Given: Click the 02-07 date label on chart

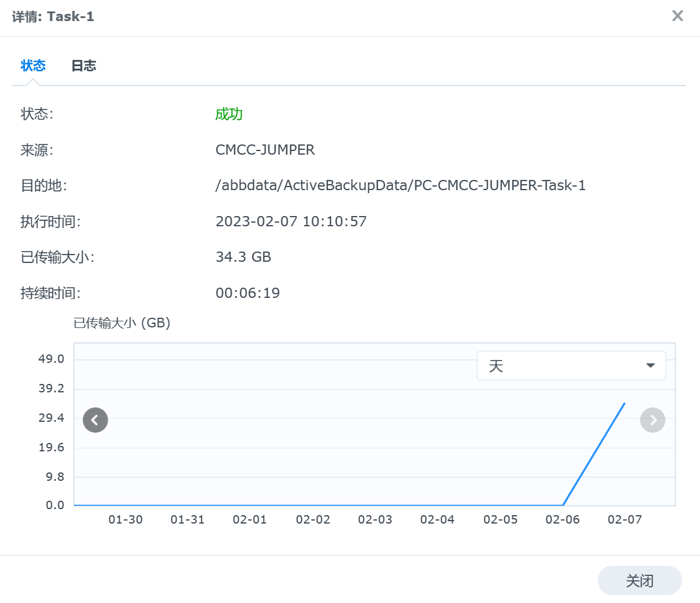Looking at the screenshot, I should [x=625, y=519].
